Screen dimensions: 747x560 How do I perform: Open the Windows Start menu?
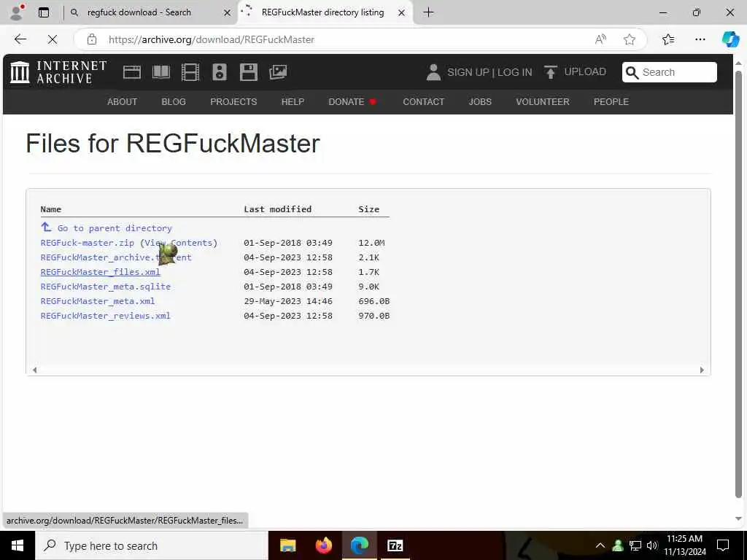click(x=18, y=545)
